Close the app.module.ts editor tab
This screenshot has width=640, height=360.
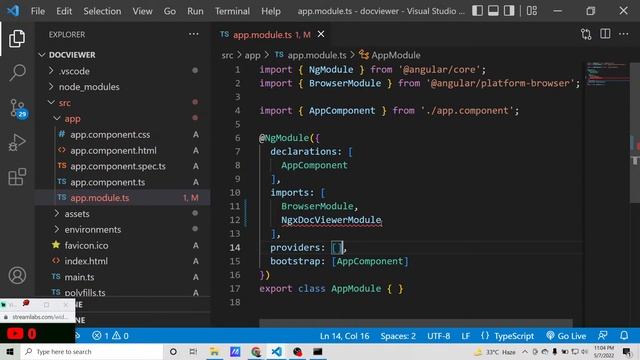point(321,34)
